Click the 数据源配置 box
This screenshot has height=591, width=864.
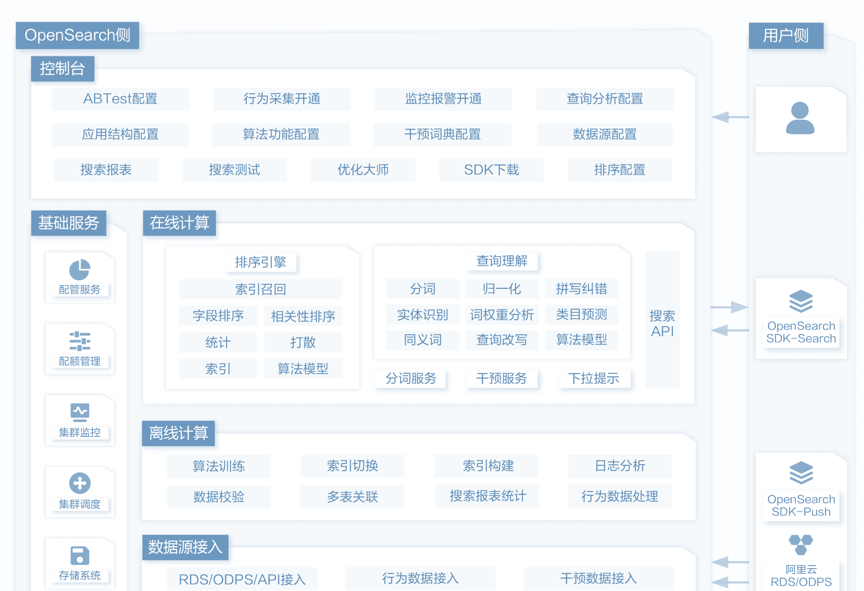coord(604,134)
